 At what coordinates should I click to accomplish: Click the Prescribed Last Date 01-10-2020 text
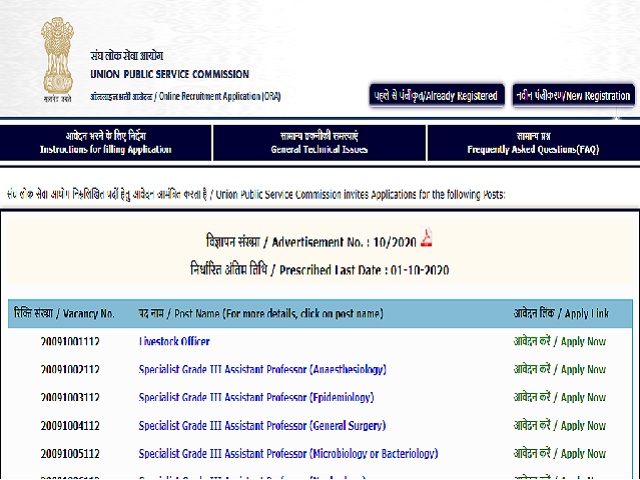click(320, 270)
